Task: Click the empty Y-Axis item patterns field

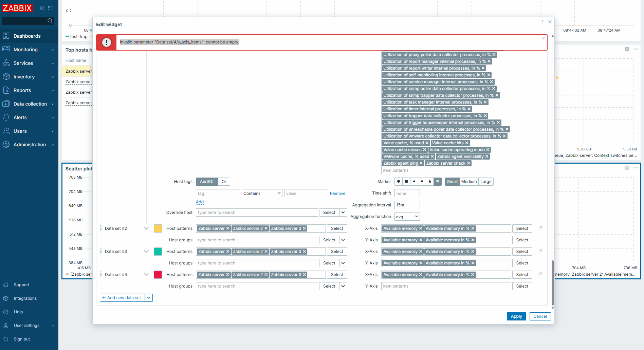Action: [x=446, y=286]
